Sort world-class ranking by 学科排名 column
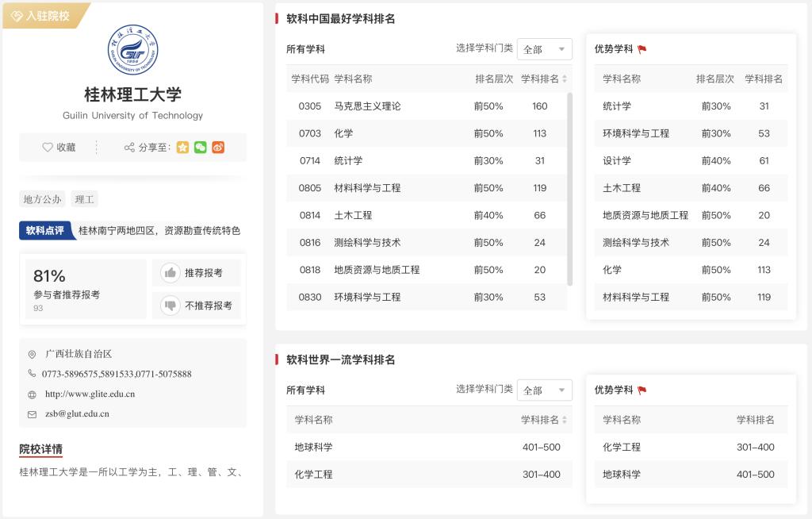 point(565,421)
